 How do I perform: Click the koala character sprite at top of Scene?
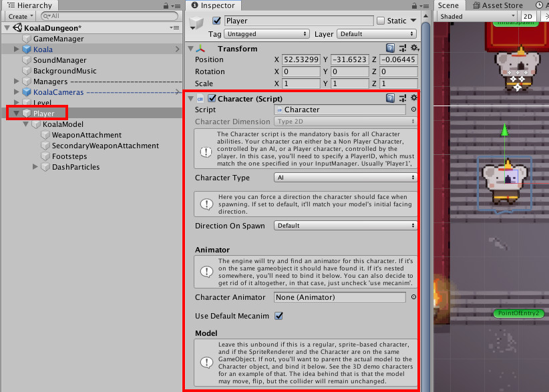(x=517, y=70)
